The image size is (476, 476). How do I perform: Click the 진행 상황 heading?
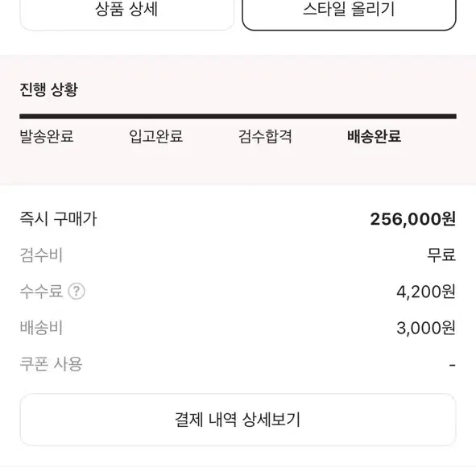pos(49,89)
